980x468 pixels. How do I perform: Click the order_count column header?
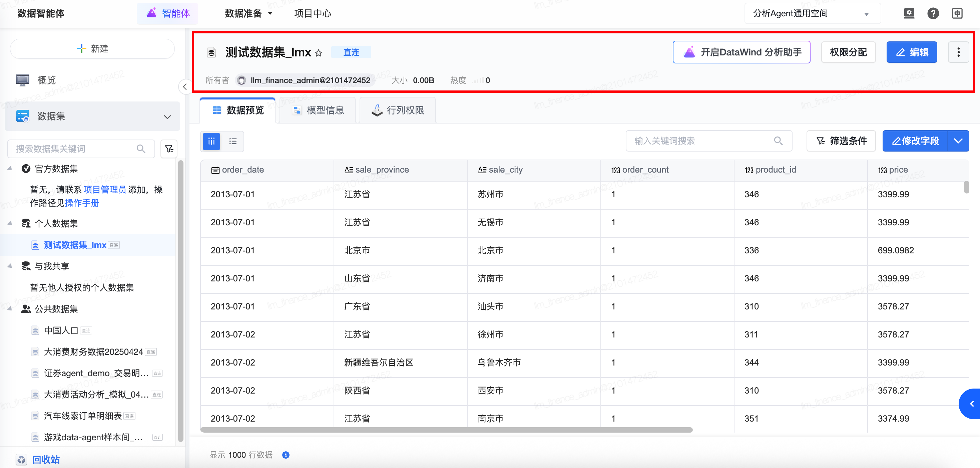click(667, 170)
